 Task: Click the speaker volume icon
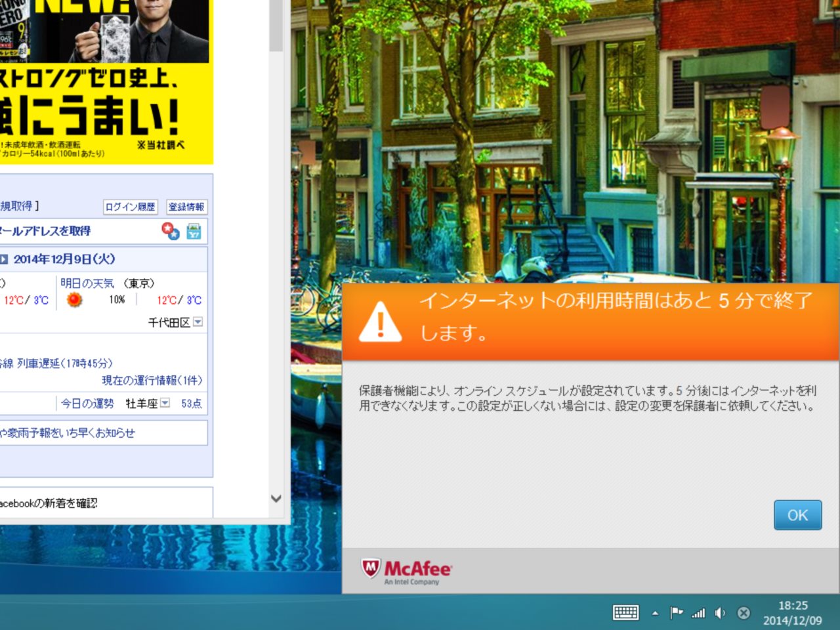720,613
